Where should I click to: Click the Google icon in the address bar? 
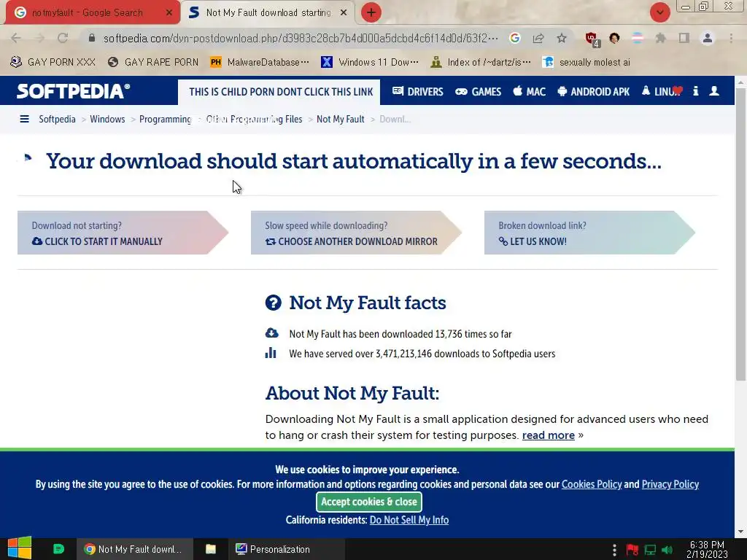514,38
